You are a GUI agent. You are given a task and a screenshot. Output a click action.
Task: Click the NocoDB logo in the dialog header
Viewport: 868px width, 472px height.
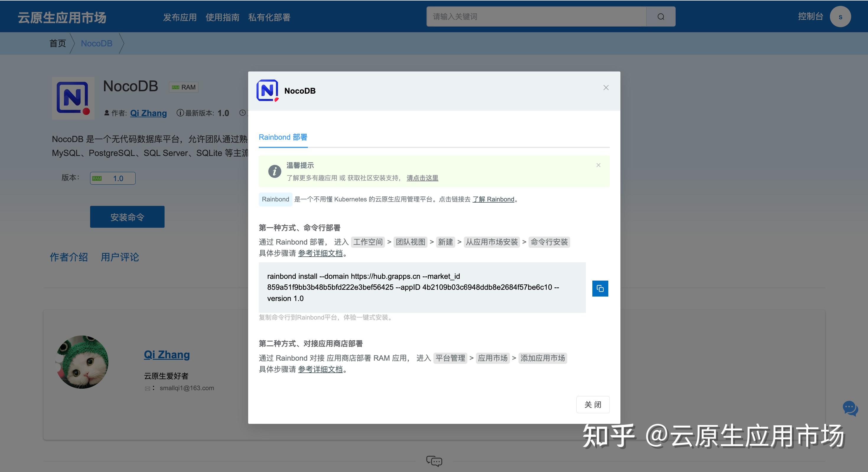click(267, 90)
